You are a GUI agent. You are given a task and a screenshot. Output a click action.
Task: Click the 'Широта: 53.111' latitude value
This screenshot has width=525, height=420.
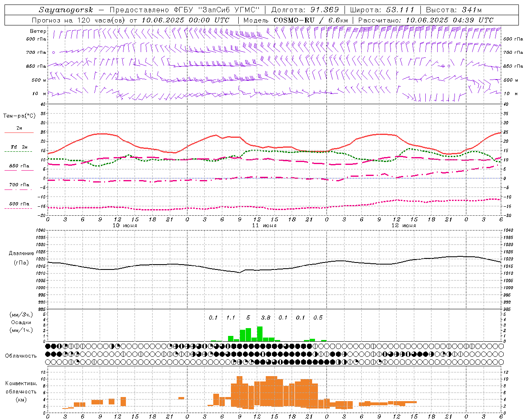coord(382,10)
